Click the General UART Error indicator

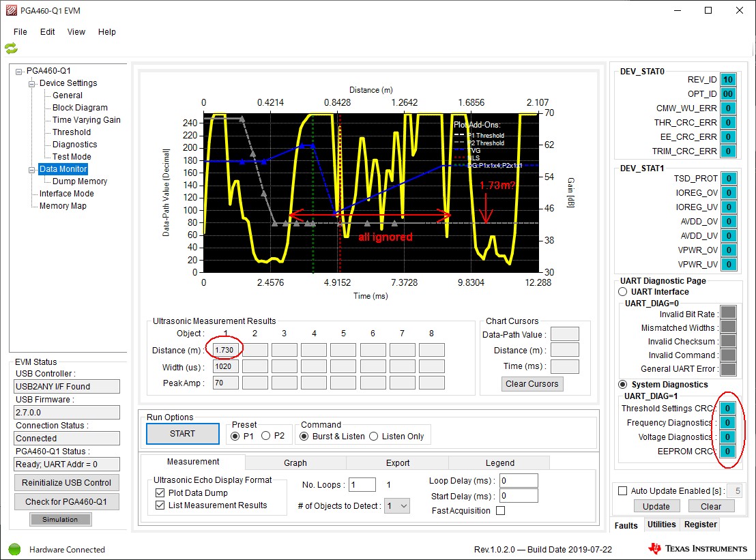point(728,369)
